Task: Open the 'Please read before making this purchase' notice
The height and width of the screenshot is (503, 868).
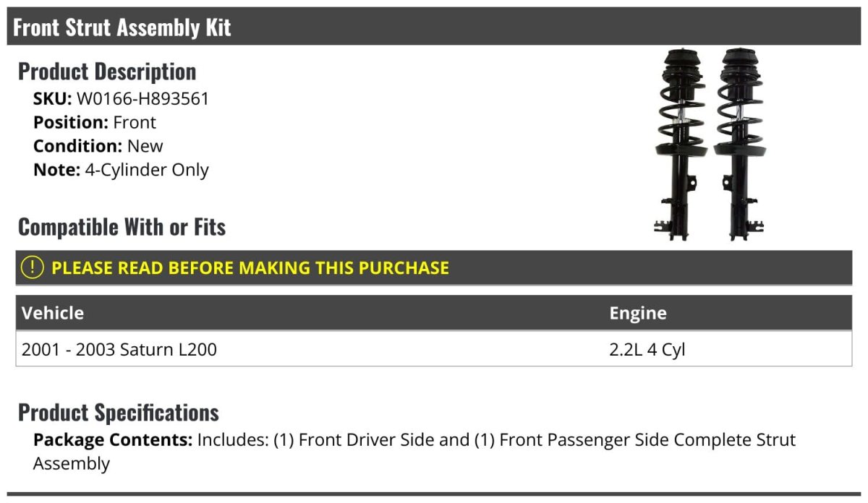Action: (250, 267)
